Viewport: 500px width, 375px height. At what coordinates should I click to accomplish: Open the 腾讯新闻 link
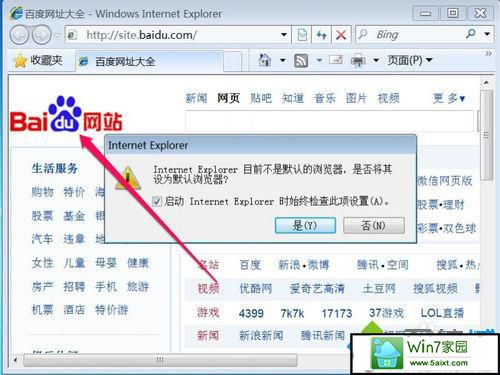(x=323, y=335)
